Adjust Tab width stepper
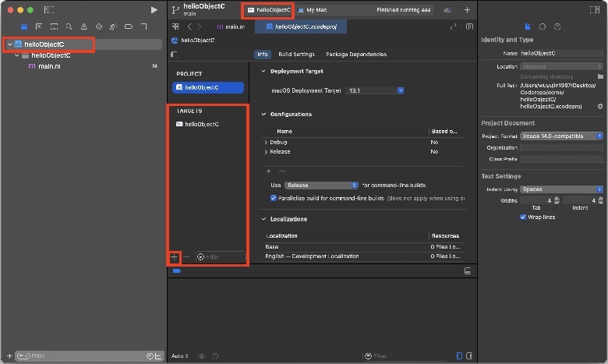 tap(557, 200)
